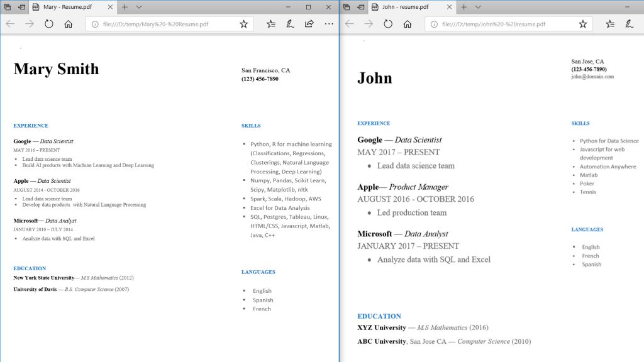This screenshot has height=362, width=644.
Task: Click the site info icon in John address bar
Action: [434, 25]
